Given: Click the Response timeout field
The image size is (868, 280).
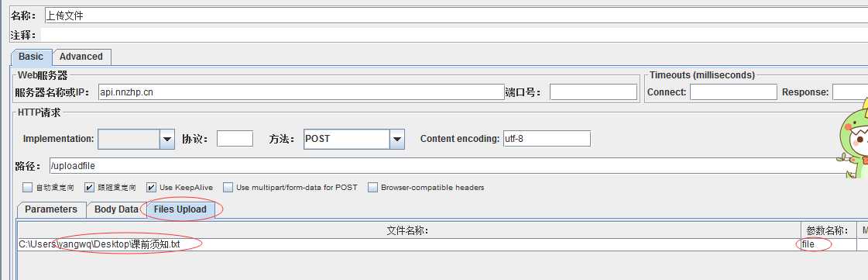Looking at the screenshot, I should [x=849, y=92].
